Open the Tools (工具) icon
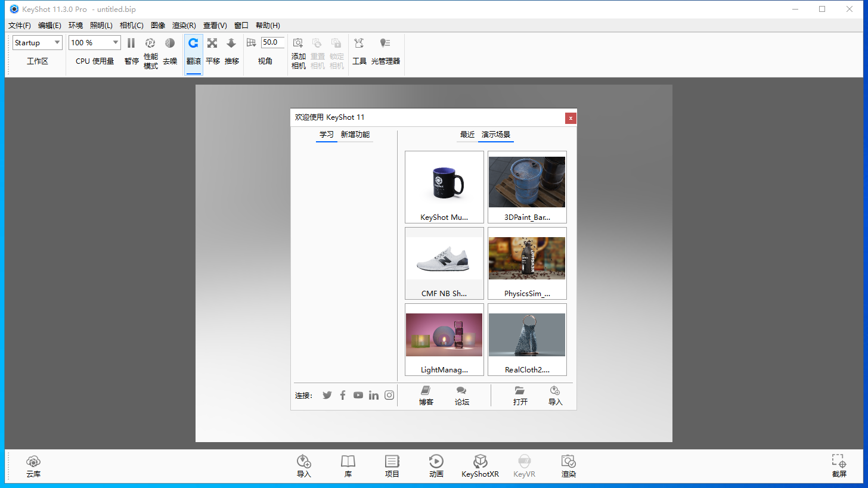The image size is (868, 488). pyautogui.click(x=359, y=43)
